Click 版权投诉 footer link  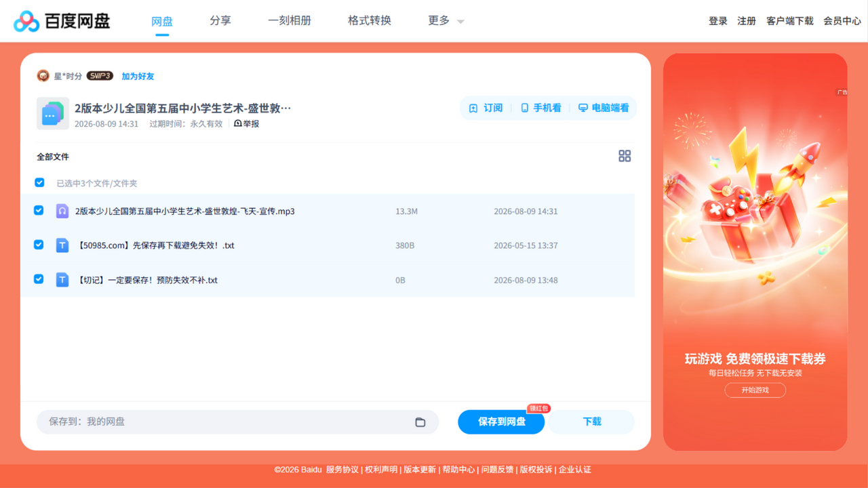[536, 470]
